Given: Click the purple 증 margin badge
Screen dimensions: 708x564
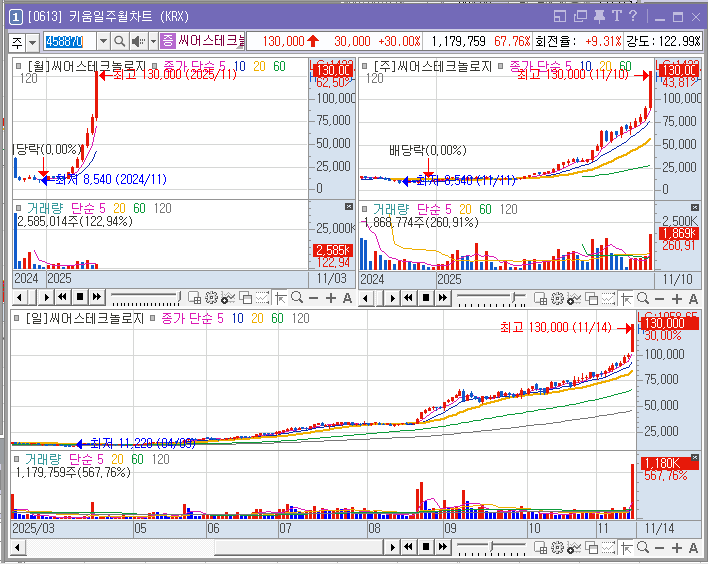Looking at the screenshot, I should click(168, 41).
